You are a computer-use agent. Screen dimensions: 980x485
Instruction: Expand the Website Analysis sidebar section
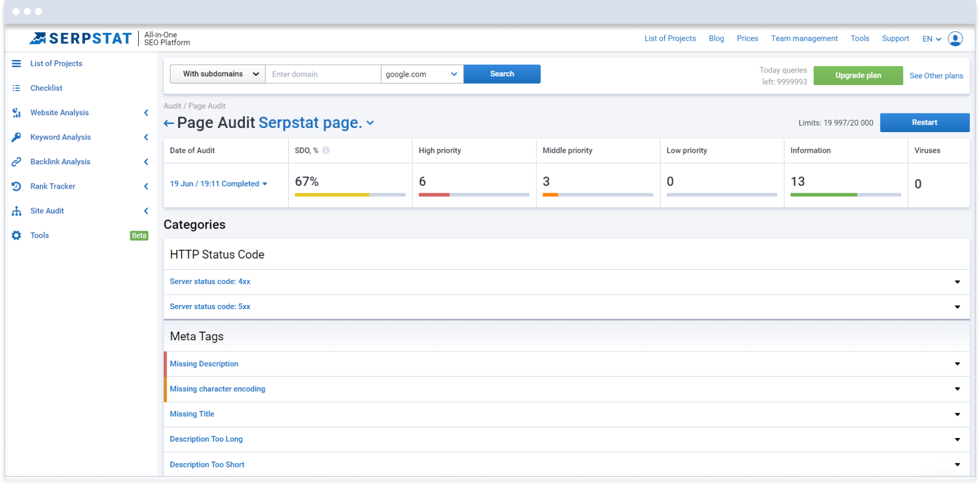coord(146,113)
